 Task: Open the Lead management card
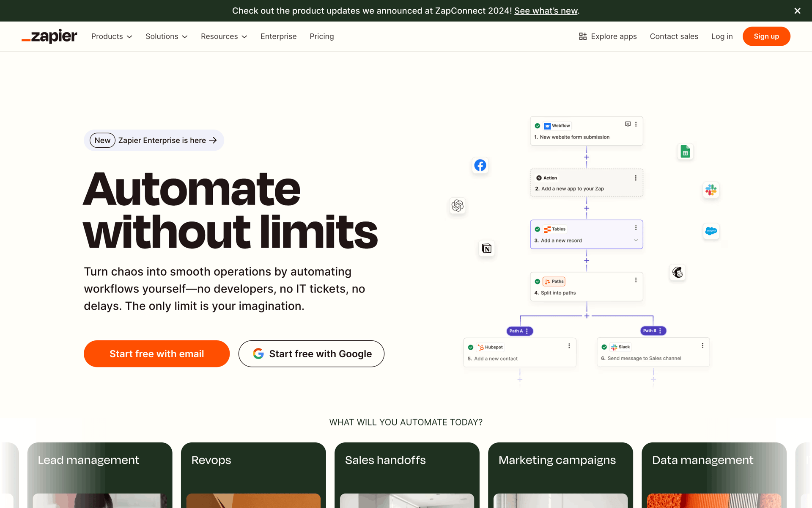tap(100, 475)
